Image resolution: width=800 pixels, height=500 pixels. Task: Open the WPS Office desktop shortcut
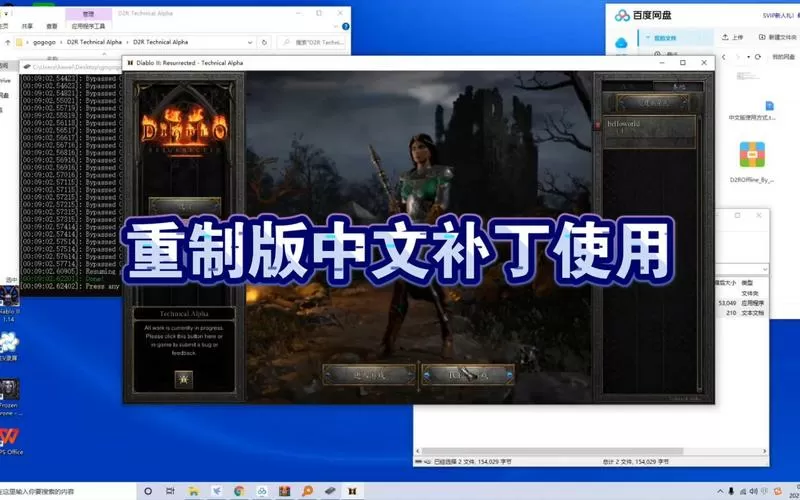click(10, 441)
